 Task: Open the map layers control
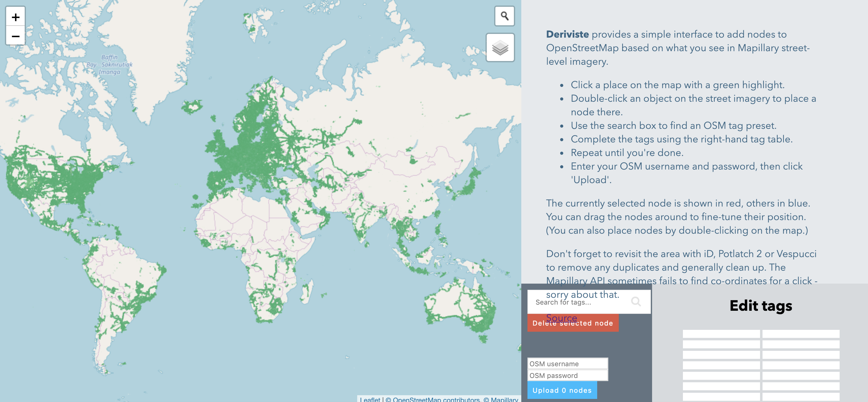point(500,47)
